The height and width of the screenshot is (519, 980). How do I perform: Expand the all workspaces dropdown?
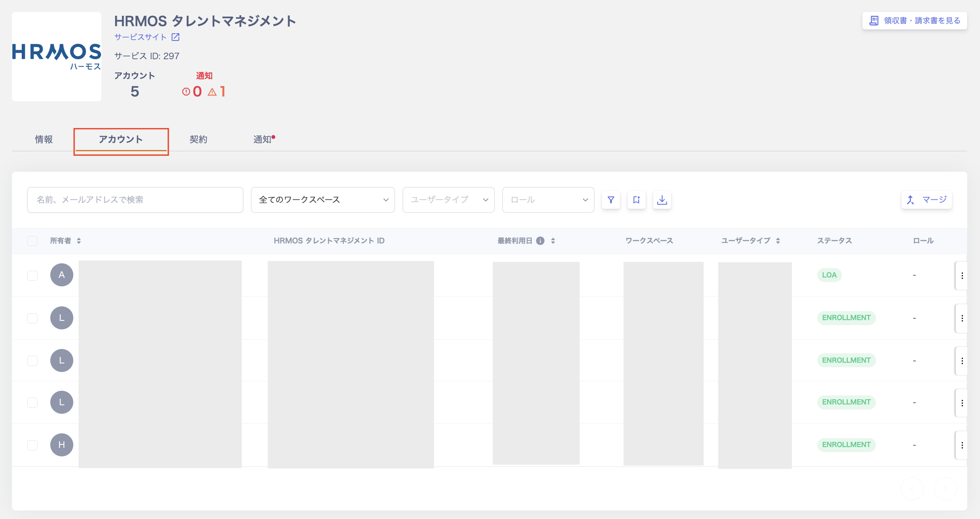(x=323, y=200)
